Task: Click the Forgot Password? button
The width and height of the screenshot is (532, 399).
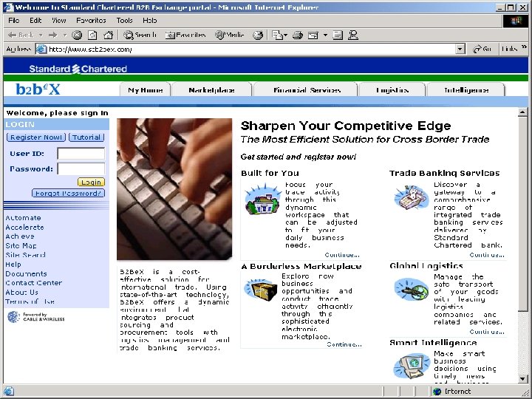Action: coord(68,193)
